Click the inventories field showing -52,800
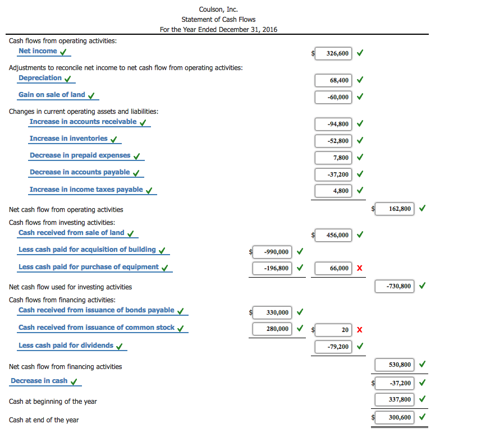 [333, 141]
